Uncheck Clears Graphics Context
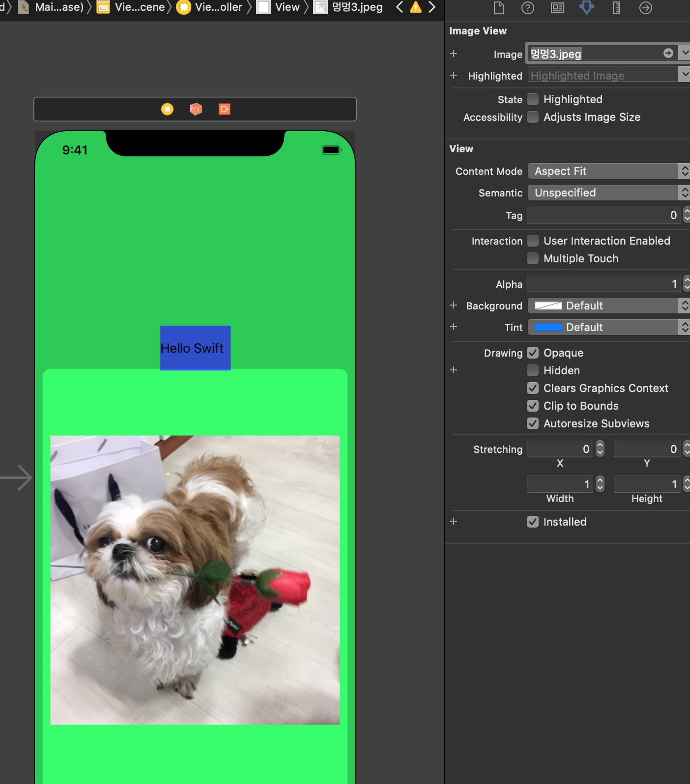 click(533, 388)
